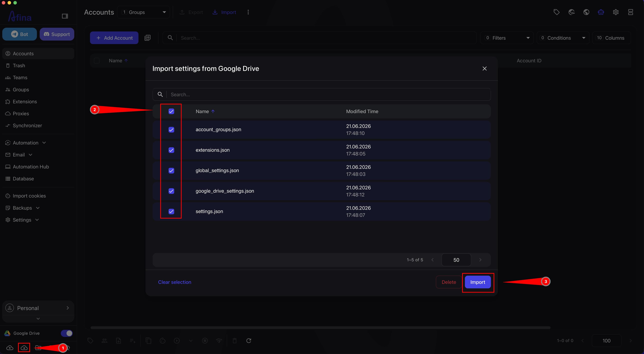Open Trash in the sidebar
Screen dimensions: 644x354
pyautogui.click(x=38, y=66)
